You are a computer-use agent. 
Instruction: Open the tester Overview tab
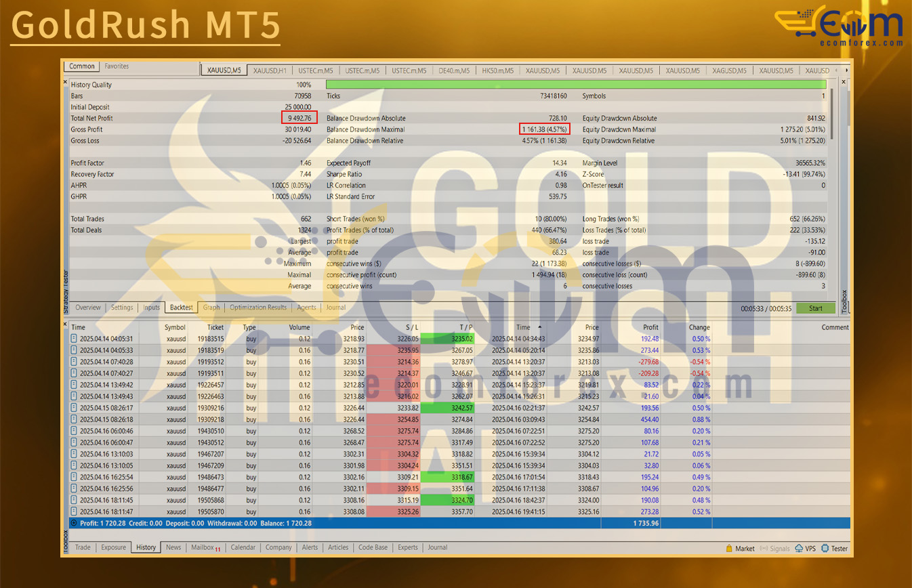click(x=88, y=308)
